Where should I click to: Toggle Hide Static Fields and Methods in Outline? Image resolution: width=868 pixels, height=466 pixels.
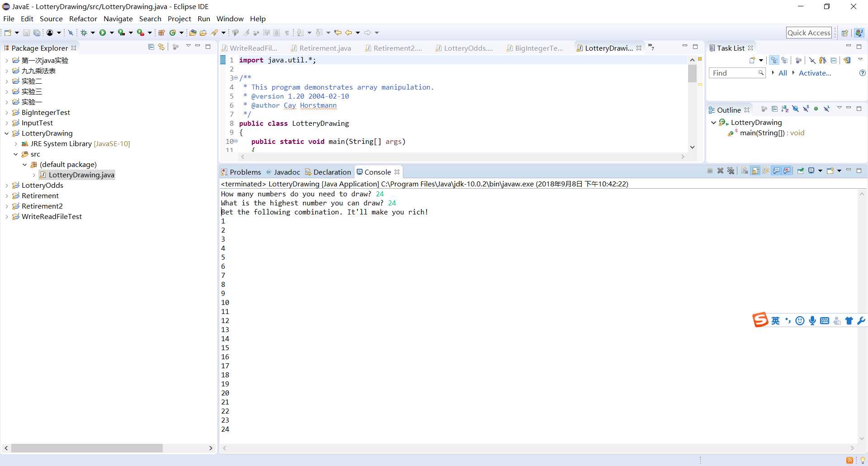[x=806, y=109]
